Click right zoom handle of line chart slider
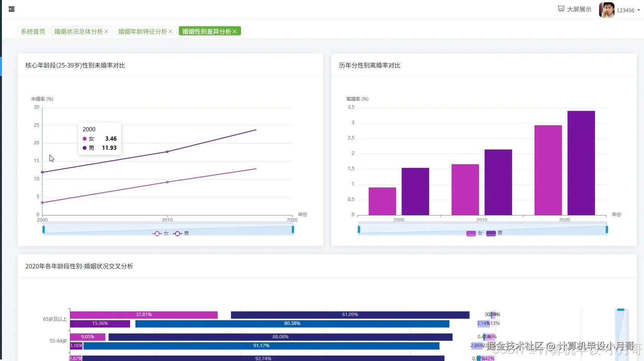Image resolution: width=644 pixels, height=361 pixels. click(x=293, y=229)
